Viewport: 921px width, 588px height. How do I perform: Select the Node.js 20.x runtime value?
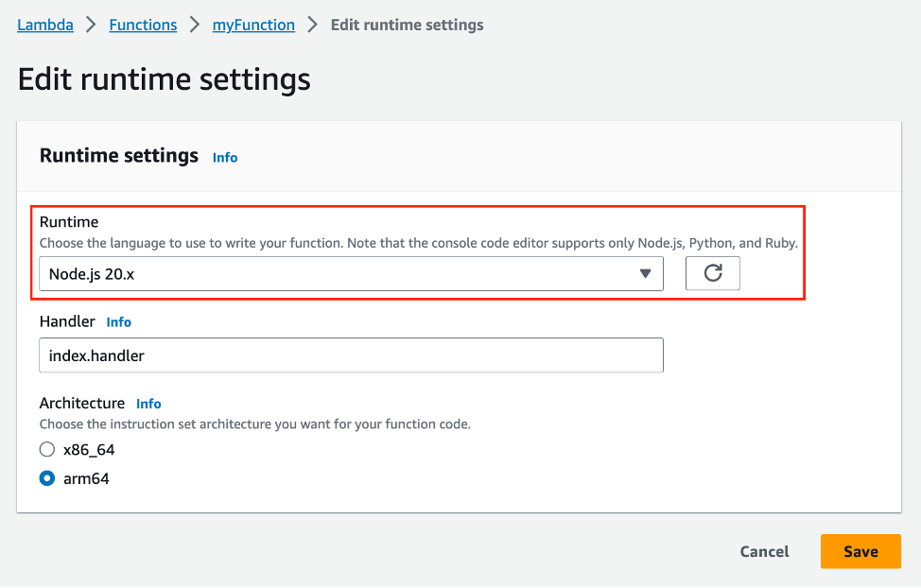pyautogui.click(x=350, y=273)
